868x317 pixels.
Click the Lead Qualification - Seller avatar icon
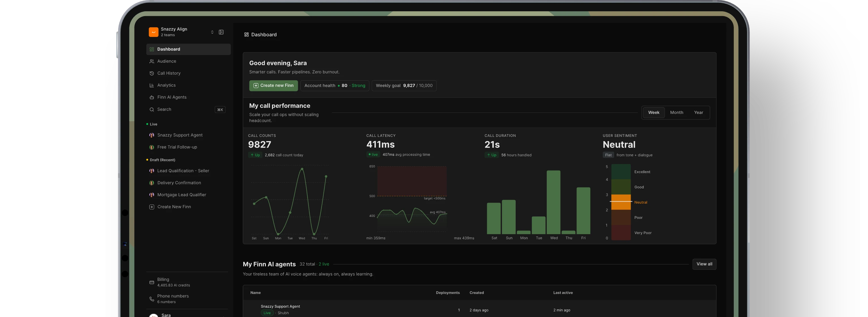(x=152, y=171)
